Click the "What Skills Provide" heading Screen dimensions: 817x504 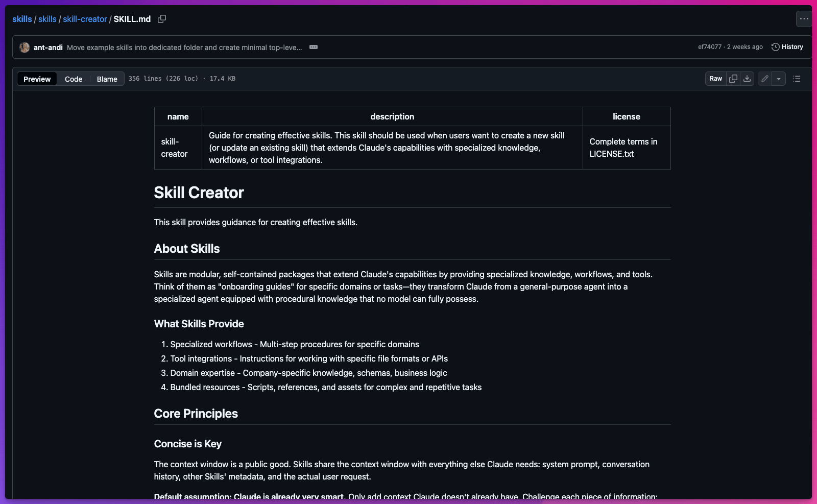tap(199, 324)
